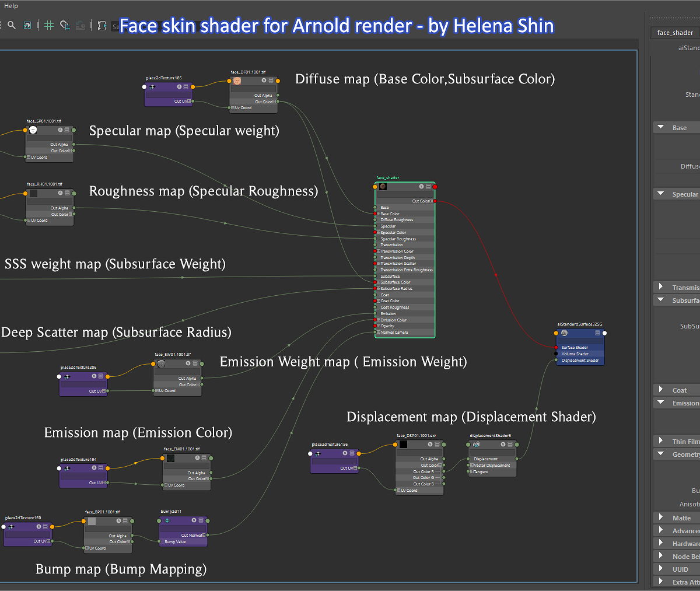Click the Normal Camera attribute row
Image resolution: width=700 pixels, height=591 pixels.
[x=405, y=333]
